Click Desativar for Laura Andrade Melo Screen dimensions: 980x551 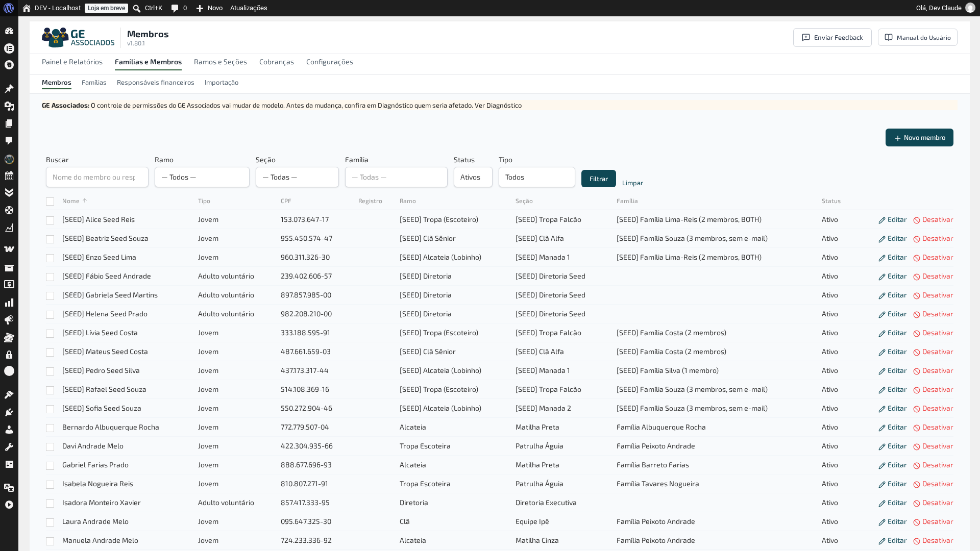[933, 521]
